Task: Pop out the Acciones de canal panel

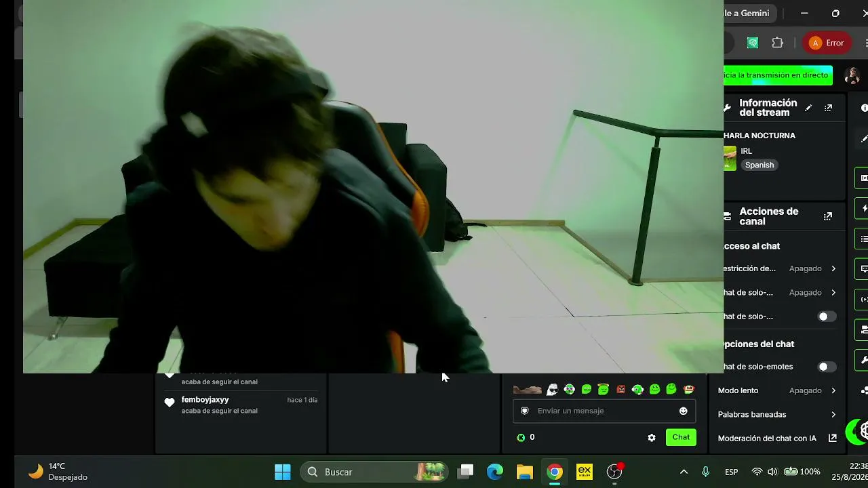Action: click(828, 216)
